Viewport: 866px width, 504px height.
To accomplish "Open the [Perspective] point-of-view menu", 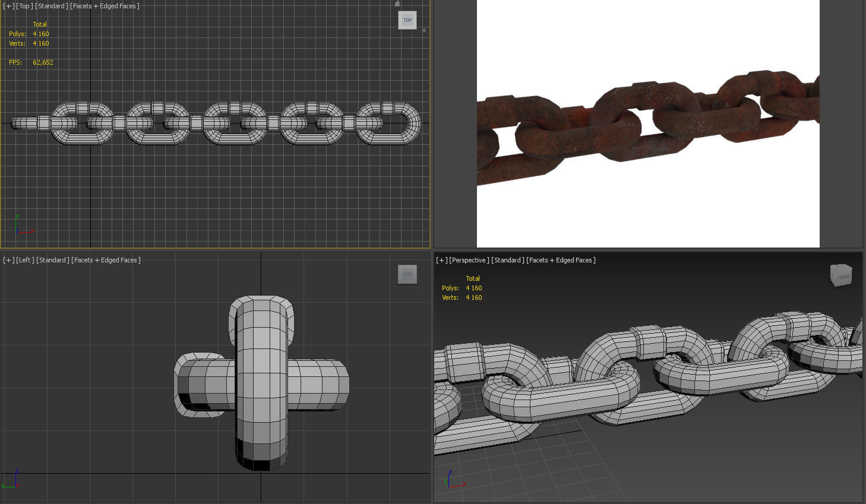I will (470, 259).
